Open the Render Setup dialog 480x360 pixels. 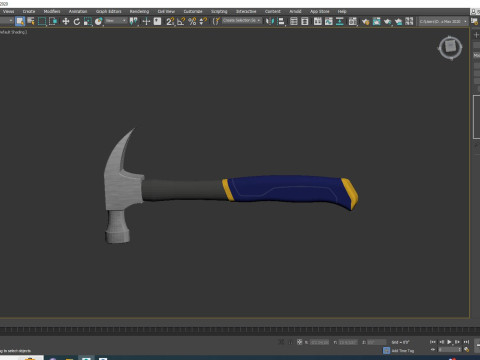[366, 21]
